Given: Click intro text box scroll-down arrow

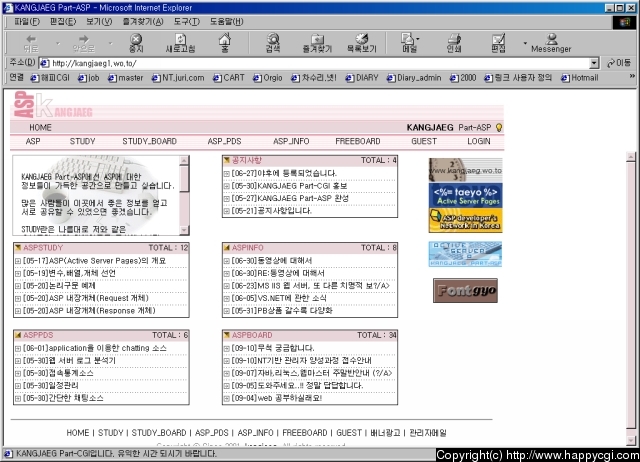Looking at the screenshot, I should point(184,230).
